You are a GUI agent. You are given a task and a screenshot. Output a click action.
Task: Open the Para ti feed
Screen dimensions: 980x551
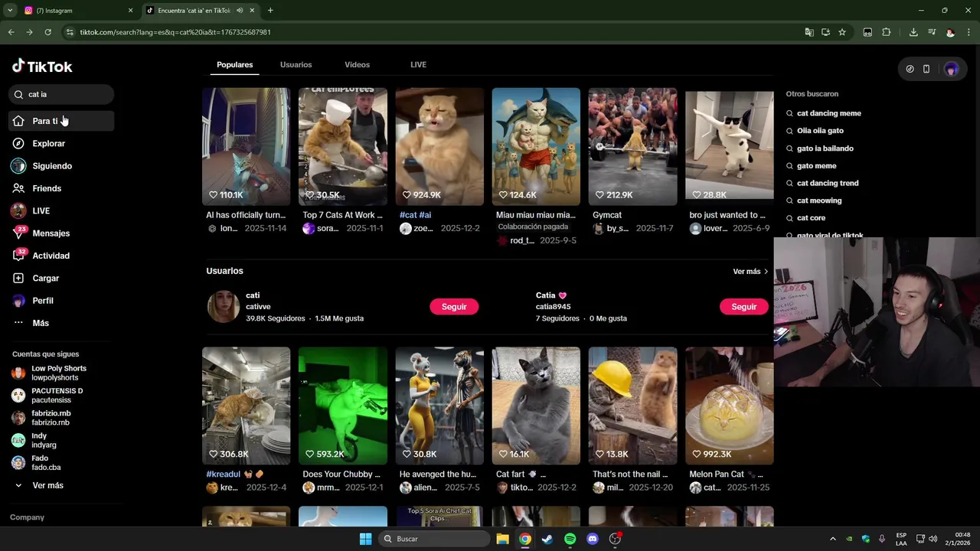tap(61, 121)
